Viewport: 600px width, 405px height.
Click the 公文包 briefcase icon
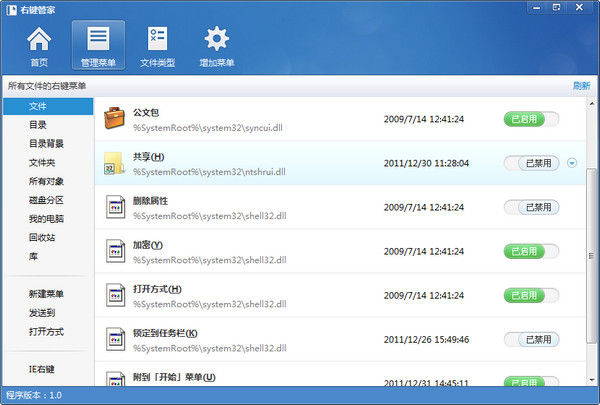(115, 119)
